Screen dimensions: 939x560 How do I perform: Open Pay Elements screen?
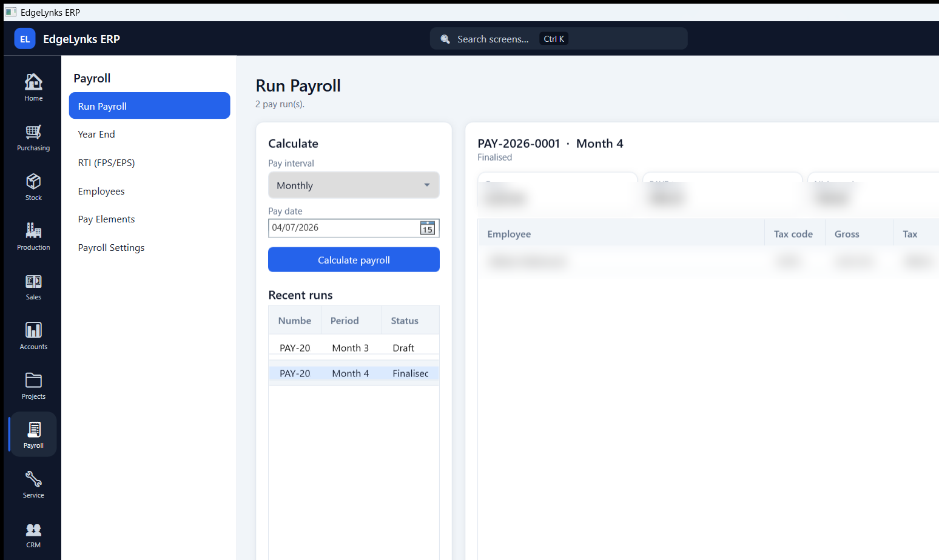pos(149,219)
